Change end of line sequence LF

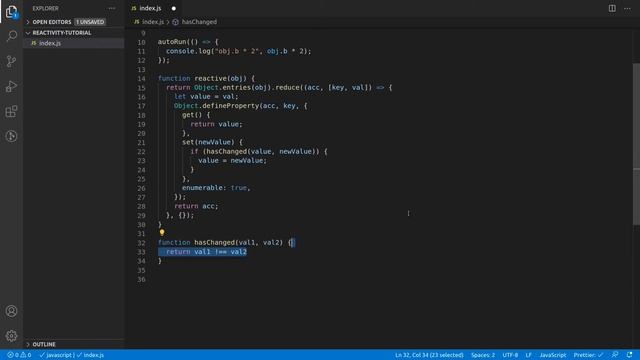pos(528,355)
